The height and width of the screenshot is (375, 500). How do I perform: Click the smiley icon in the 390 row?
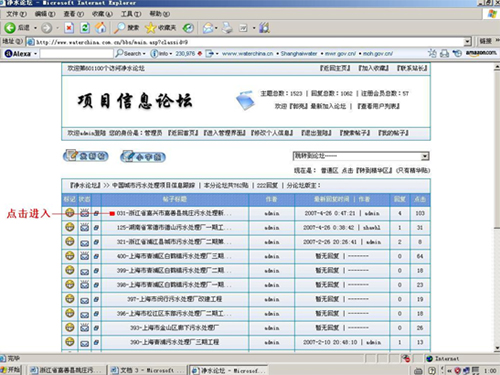[70, 341]
